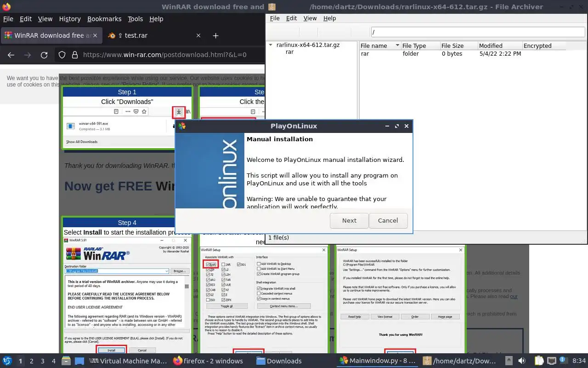Close the PlayOnLinux dialog

click(407, 126)
